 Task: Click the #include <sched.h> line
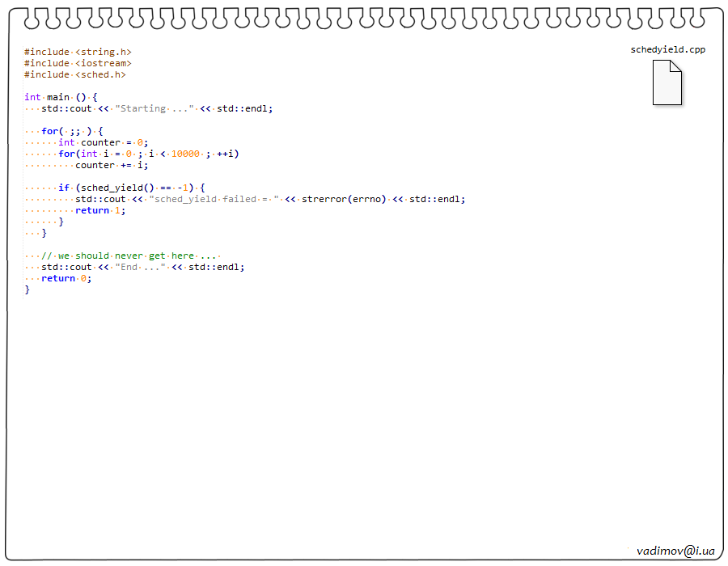click(x=75, y=74)
